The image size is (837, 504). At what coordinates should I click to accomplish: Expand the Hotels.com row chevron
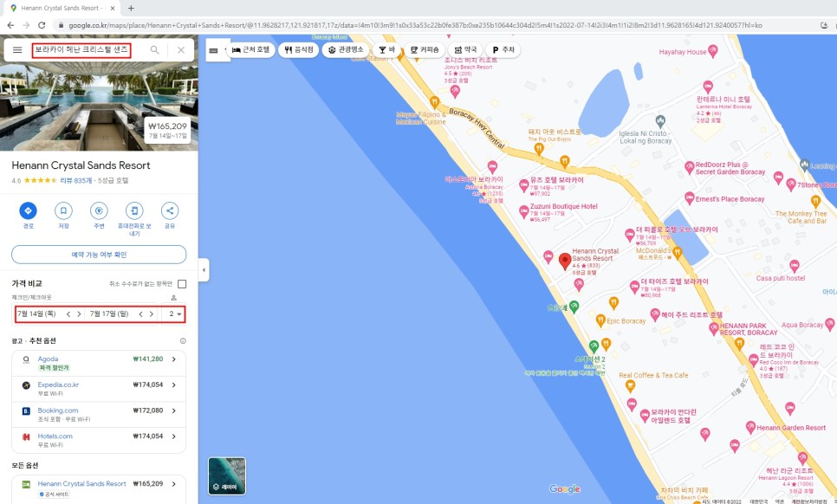coord(174,436)
